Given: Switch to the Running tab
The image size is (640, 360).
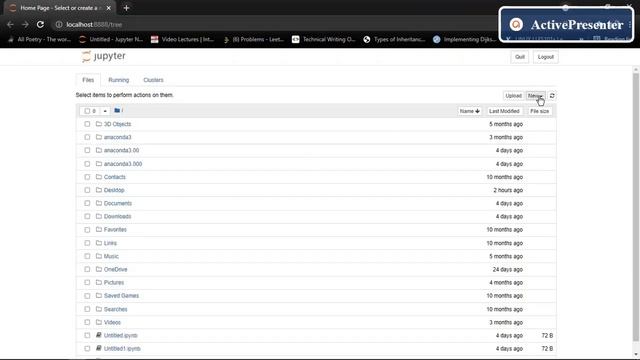Looking at the screenshot, I should click(119, 80).
